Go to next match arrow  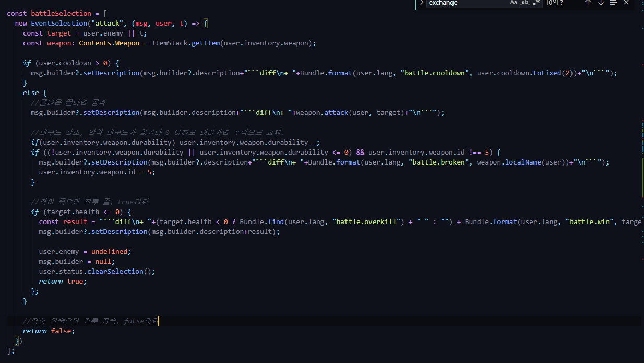pyautogui.click(x=601, y=3)
